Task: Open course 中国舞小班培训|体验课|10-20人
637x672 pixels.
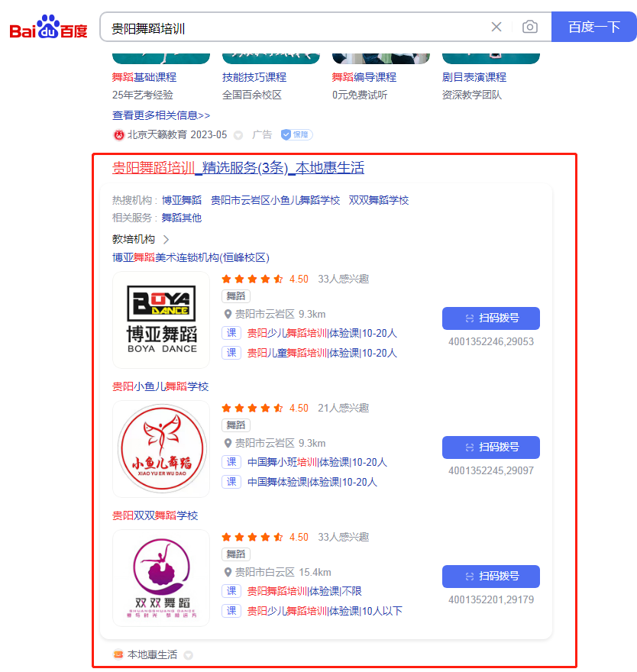Action: pos(317,462)
